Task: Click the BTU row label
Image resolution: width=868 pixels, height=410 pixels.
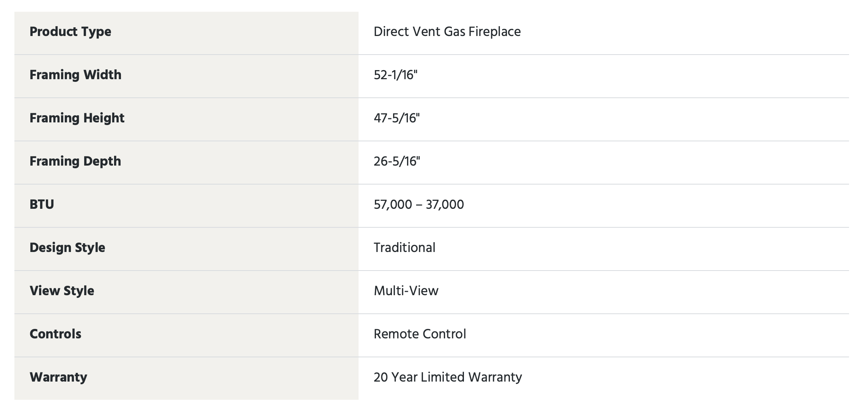Action: point(42,205)
